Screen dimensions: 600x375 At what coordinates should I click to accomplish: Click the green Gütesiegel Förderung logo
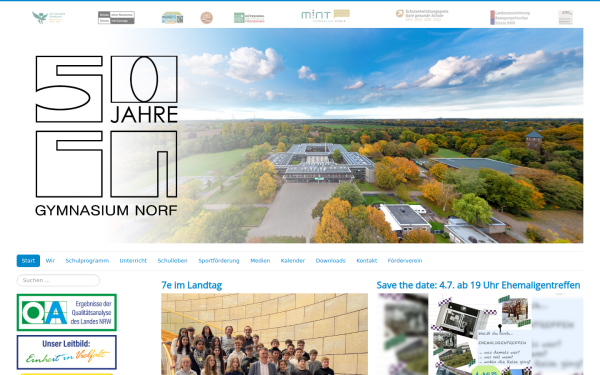point(249,18)
